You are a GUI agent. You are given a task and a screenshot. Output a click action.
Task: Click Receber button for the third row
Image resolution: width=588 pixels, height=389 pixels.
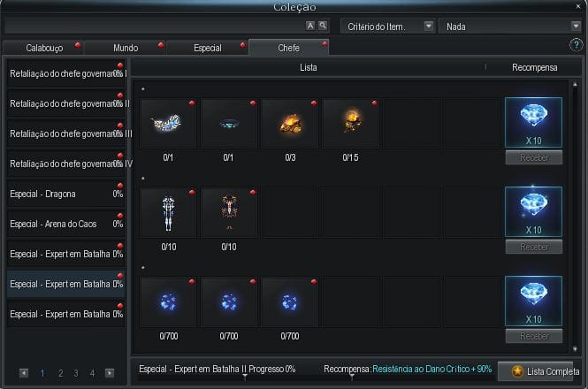click(534, 336)
